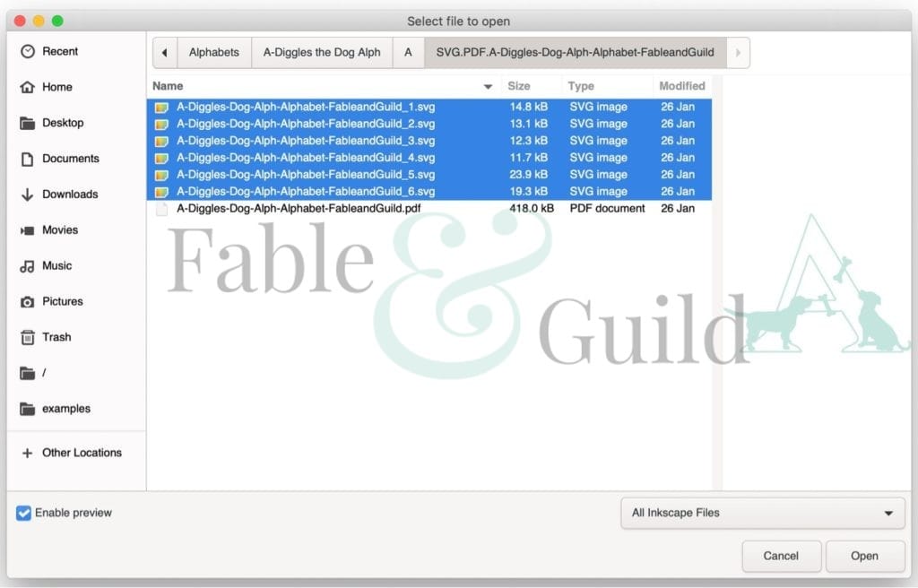Select the Movies location icon

(29, 230)
